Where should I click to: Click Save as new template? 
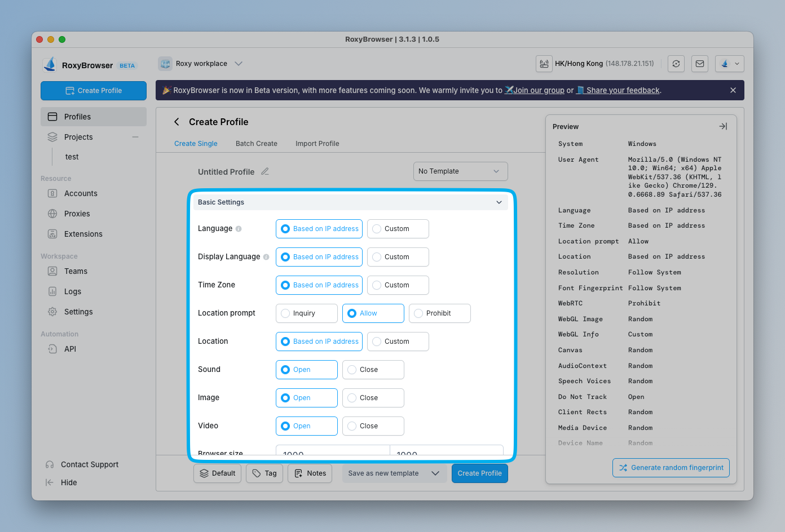tap(383, 473)
